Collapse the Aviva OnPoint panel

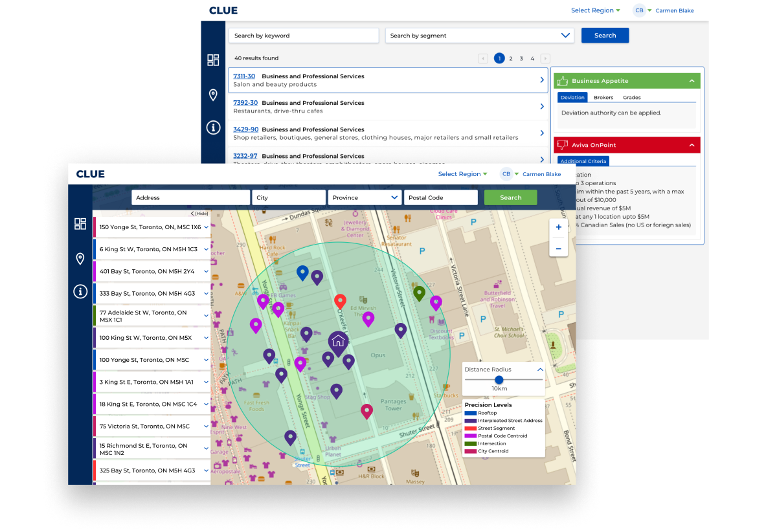coord(692,146)
